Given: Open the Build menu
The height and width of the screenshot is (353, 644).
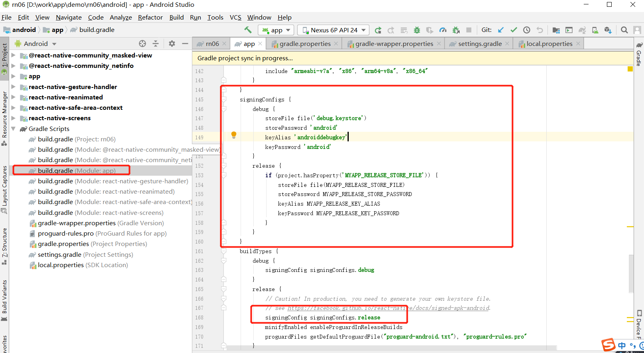Looking at the screenshot, I should (x=176, y=17).
